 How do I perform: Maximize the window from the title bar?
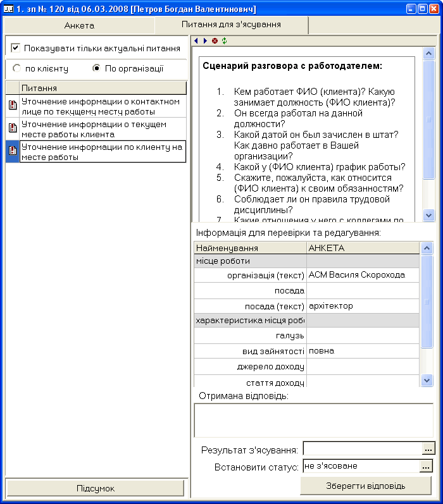coord(422,9)
